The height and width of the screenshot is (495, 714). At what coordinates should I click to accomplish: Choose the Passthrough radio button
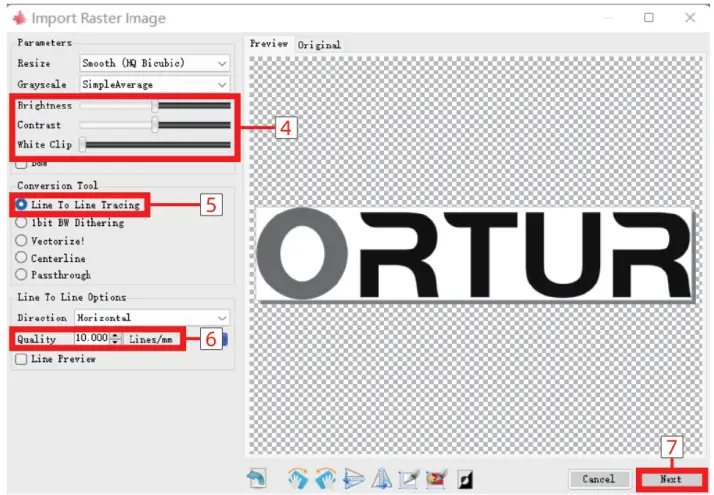21,275
